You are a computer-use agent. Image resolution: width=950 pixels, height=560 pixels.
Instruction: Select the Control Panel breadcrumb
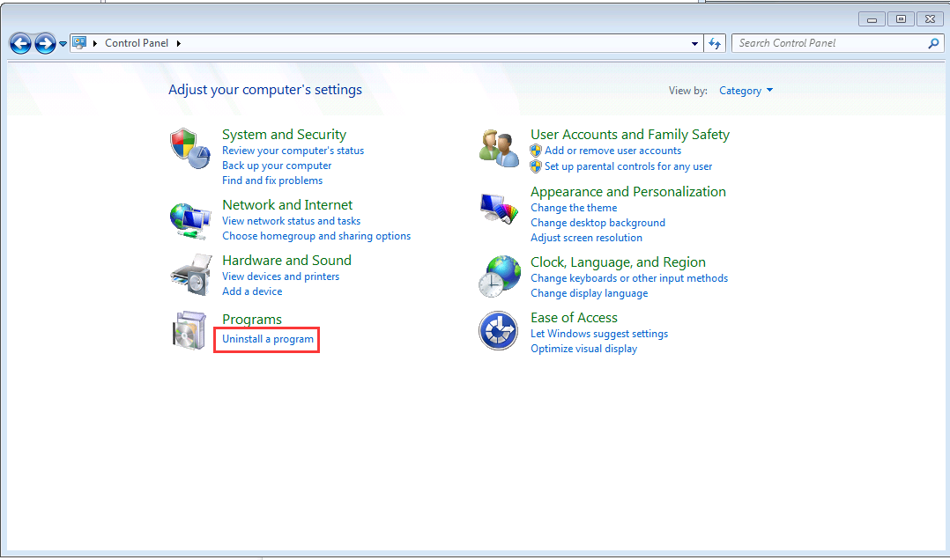(x=137, y=43)
